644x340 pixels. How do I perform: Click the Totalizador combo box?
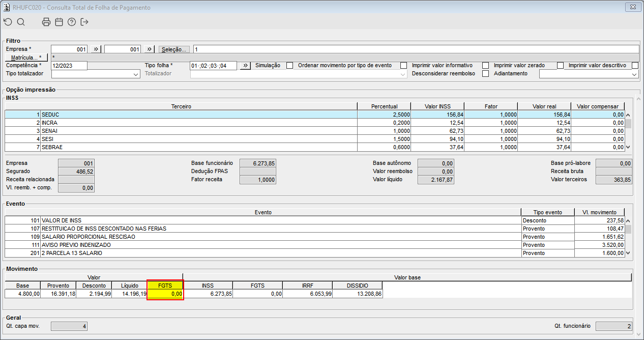coord(299,74)
